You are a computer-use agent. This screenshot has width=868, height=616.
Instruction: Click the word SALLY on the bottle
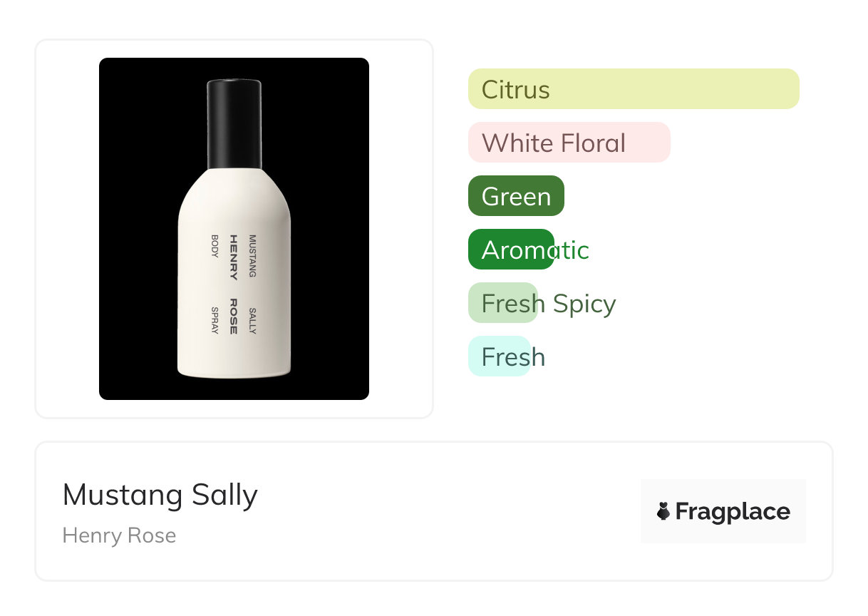252,320
